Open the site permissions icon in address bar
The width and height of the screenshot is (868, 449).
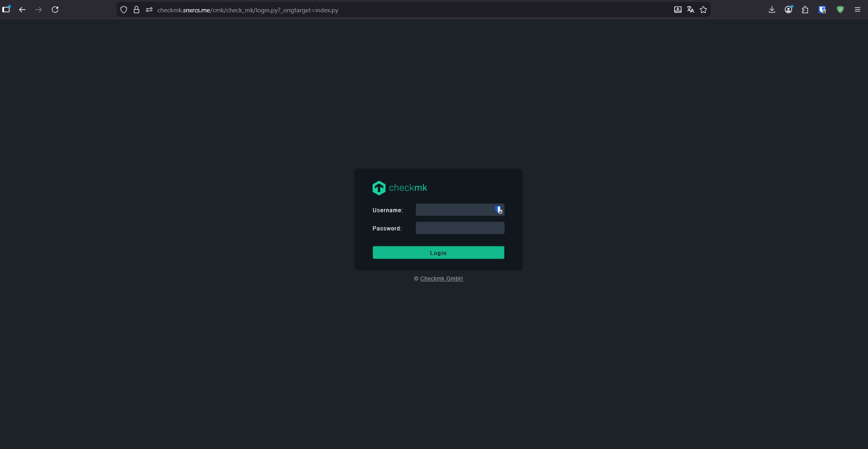tap(149, 10)
